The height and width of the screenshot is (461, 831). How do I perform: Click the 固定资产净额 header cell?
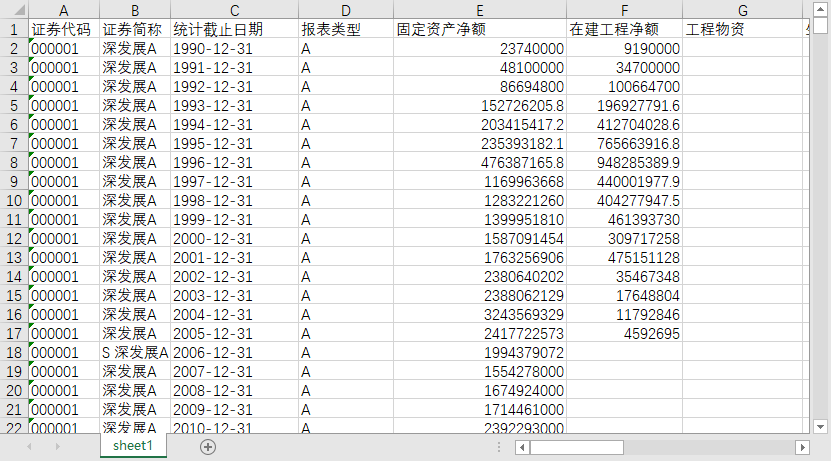480,29
